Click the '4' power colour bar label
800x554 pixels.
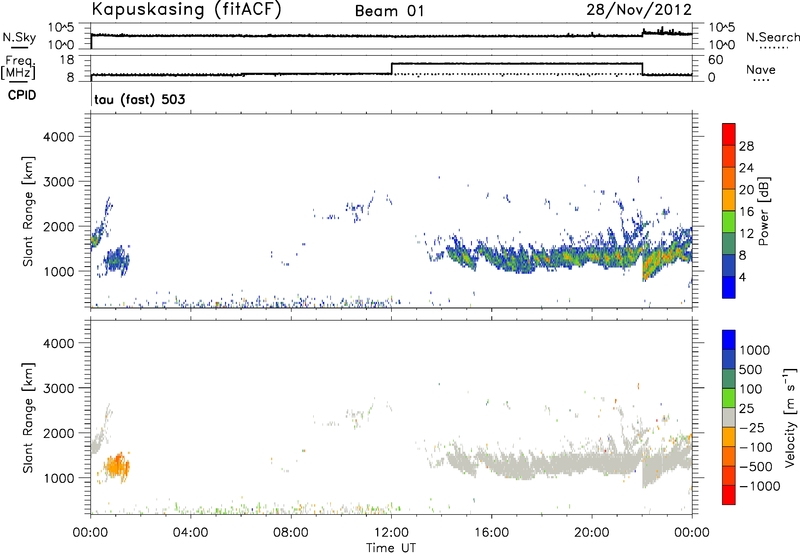743,277
